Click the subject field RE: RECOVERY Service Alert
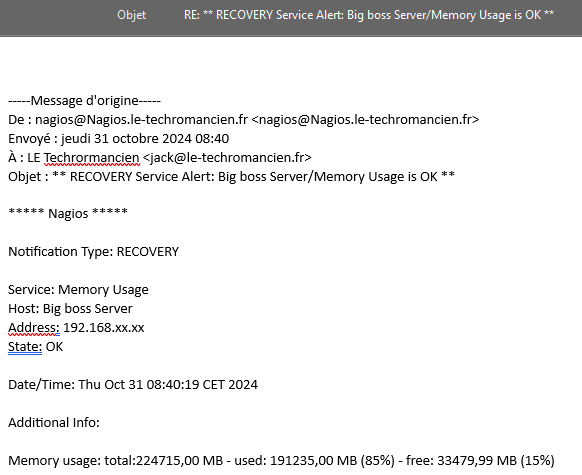The width and height of the screenshot is (582, 475). 369,15
